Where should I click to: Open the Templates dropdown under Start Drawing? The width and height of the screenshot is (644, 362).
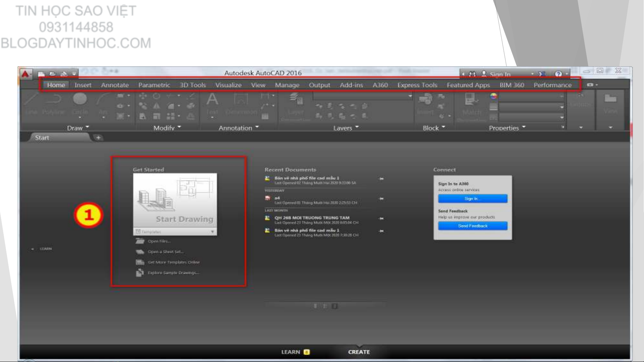[x=175, y=232]
